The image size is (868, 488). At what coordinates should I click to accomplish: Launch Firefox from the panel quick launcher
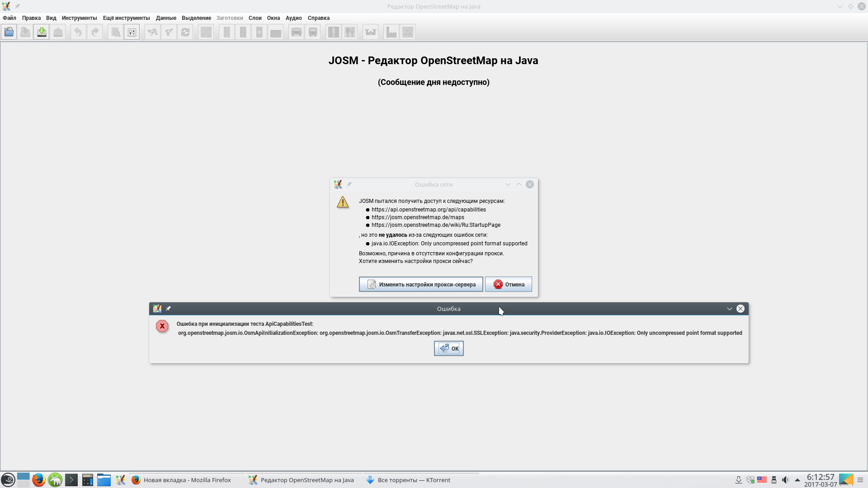pyautogui.click(x=39, y=480)
